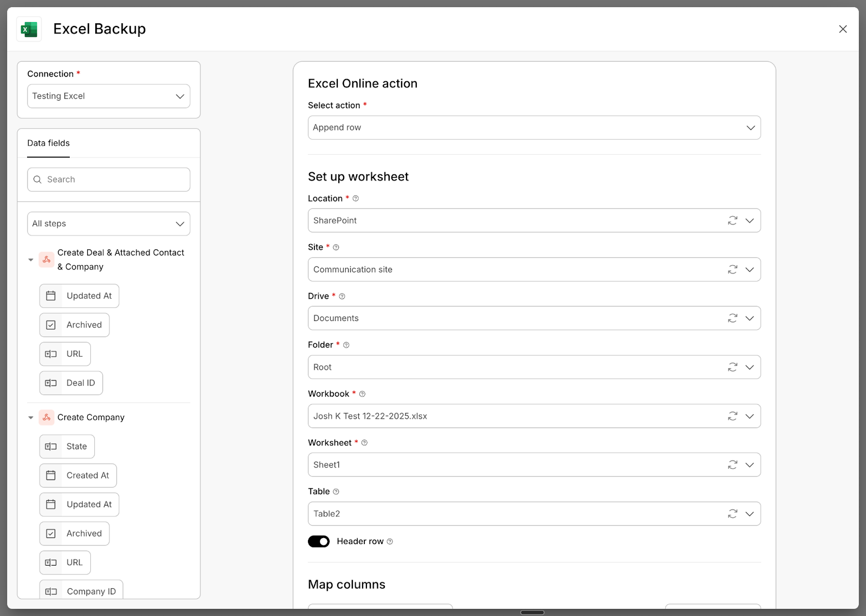
Task: Expand the Table dropdown showing Table2
Action: click(x=750, y=514)
